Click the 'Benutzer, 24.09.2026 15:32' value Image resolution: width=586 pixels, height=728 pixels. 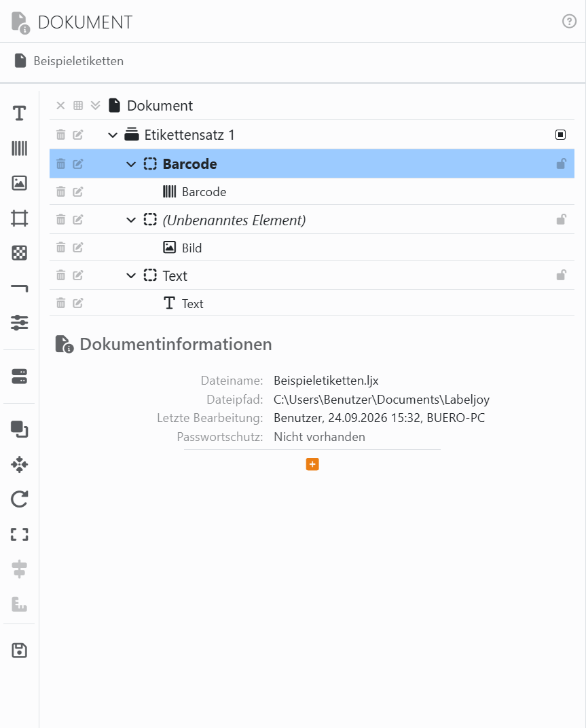pyautogui.click(x=347, y=418)
